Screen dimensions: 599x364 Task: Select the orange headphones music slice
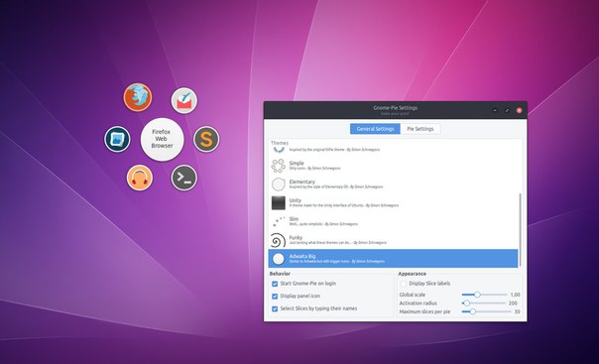coord(140,178)
